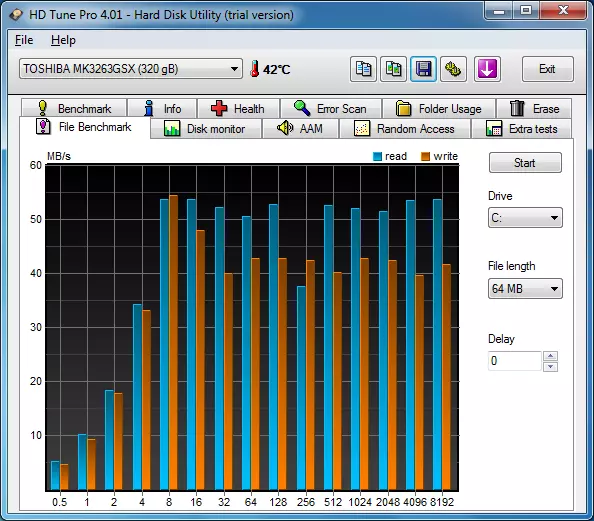The image size is (594, 521).
Task: Open the Random Access tab
Action: (405, 129)
